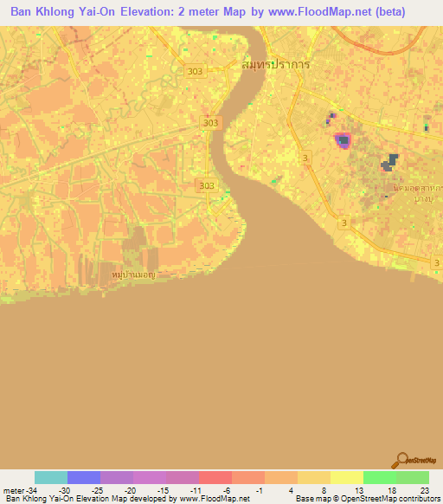The image size is (443, 504).
Task: Select the pink-violet -20 meter legend swatch
Action: [150, 477]
